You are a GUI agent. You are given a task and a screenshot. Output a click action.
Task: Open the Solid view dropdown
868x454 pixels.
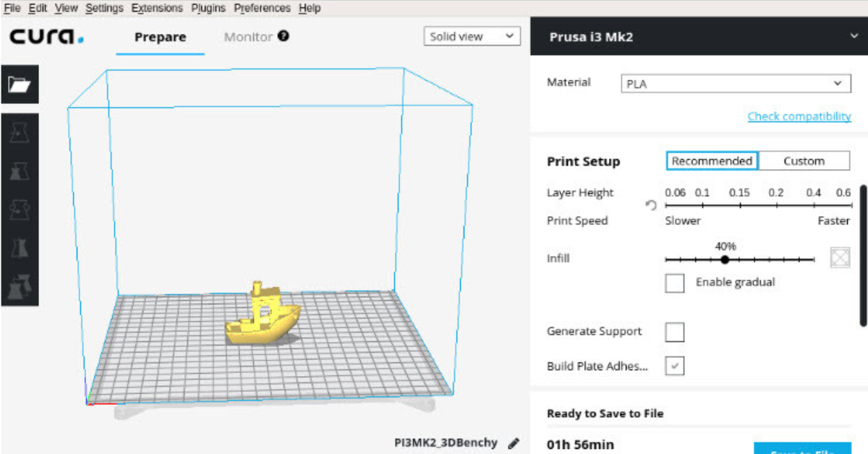[x=472, y=37]
